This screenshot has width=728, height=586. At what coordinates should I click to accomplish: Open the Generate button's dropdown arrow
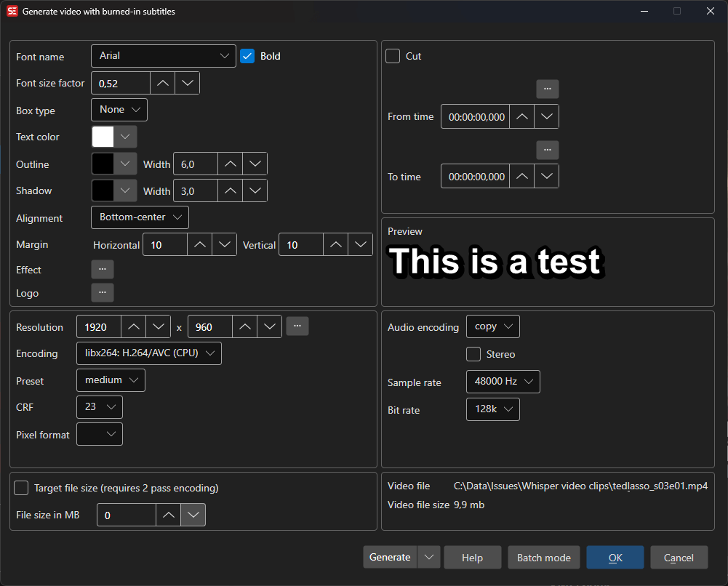[429, 557]
